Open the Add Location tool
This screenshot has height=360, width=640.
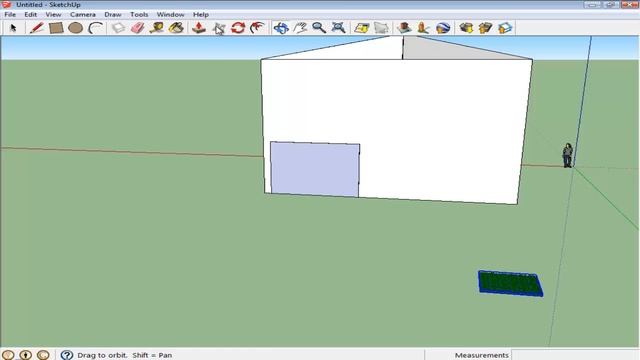point(362,28)
